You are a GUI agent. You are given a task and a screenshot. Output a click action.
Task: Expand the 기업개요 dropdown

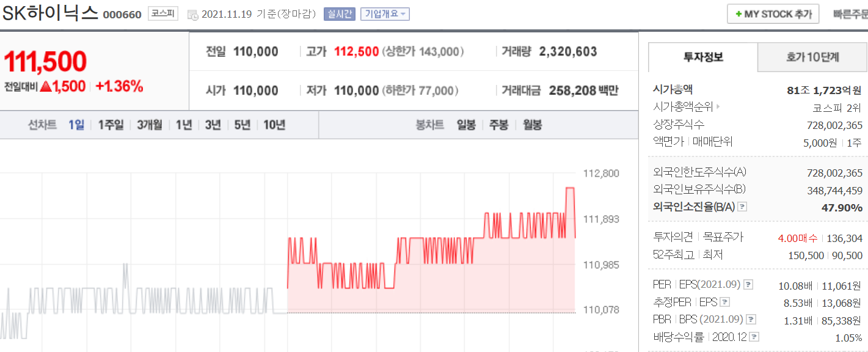click(x=385, y=14)
